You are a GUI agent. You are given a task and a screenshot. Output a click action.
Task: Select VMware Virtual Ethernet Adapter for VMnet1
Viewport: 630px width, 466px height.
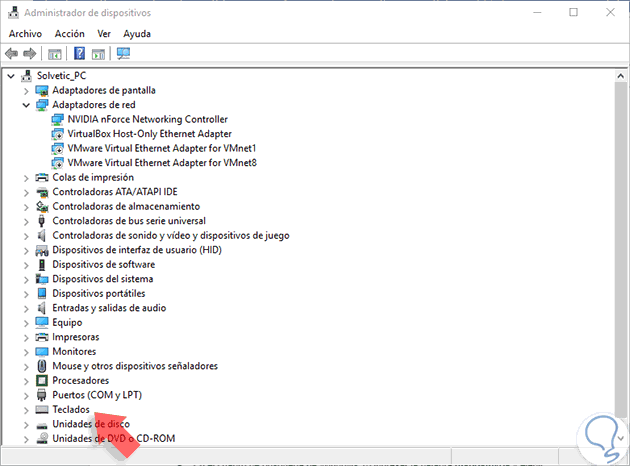[162, 148]
